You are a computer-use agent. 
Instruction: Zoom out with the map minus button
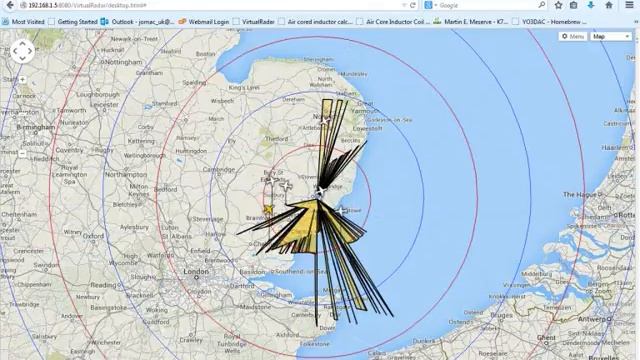click(x=22, y=153)
